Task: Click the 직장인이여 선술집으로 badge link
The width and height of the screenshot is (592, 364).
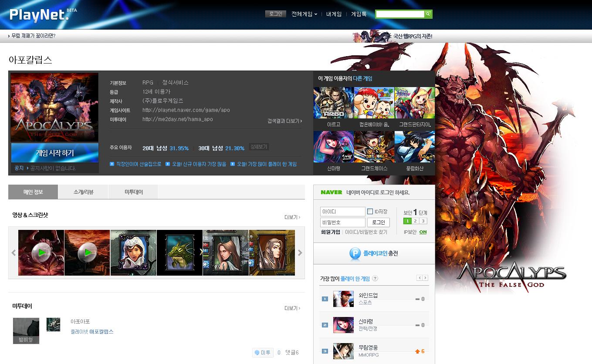Action: point(135,164)
